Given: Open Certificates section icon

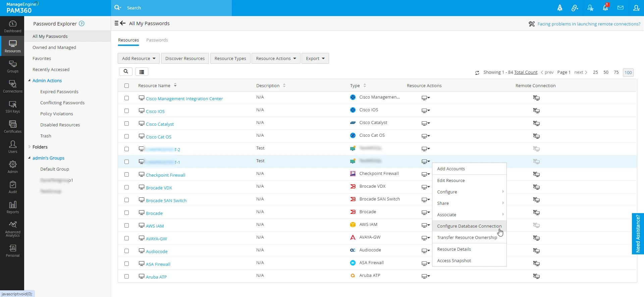Looking at the screenshot, I should (13, 124).
